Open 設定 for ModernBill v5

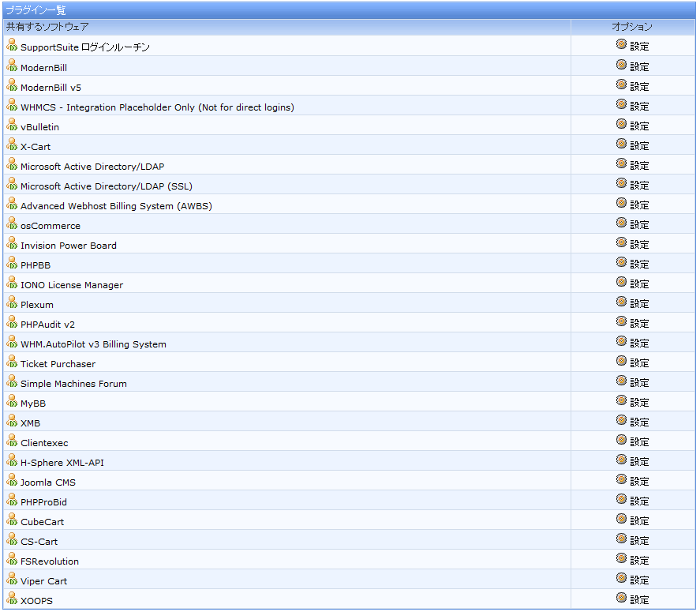pyautogui.click(x=639, y=86)
